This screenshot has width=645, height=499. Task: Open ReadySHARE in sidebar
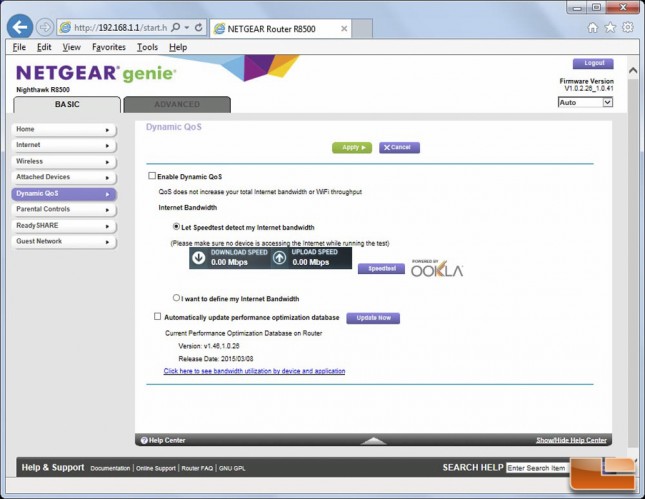[64, 225]
